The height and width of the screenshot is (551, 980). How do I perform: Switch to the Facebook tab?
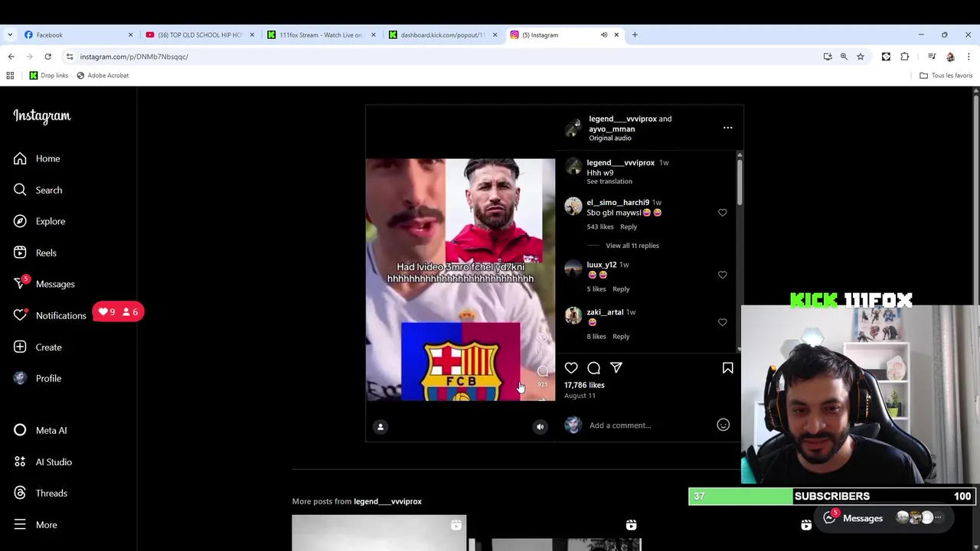coord(77,34)
